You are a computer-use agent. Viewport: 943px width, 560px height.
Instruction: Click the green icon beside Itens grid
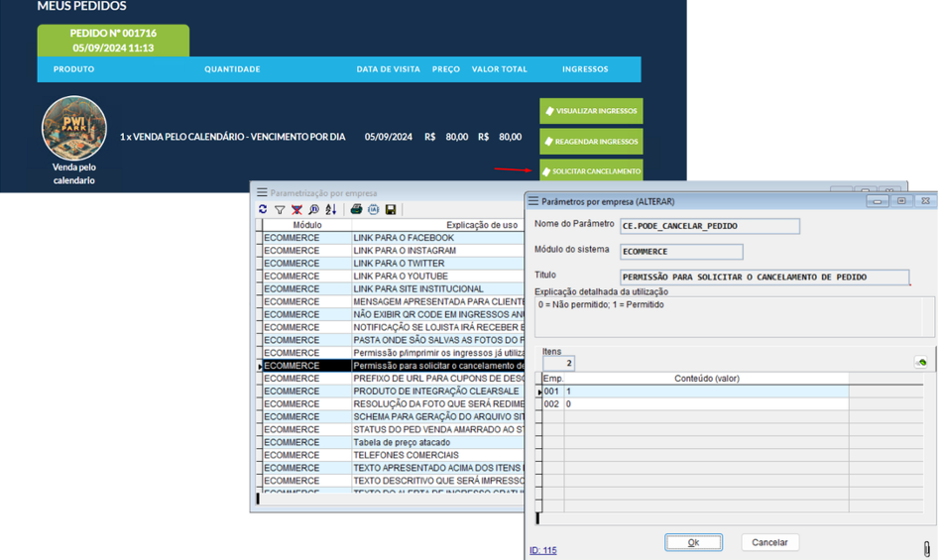tap(921, 363)
